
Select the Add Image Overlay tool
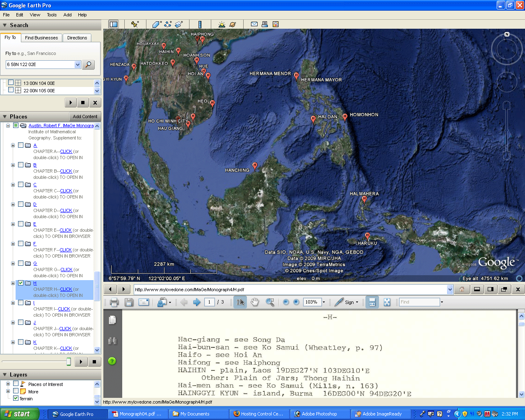click(x=179, y=24)
